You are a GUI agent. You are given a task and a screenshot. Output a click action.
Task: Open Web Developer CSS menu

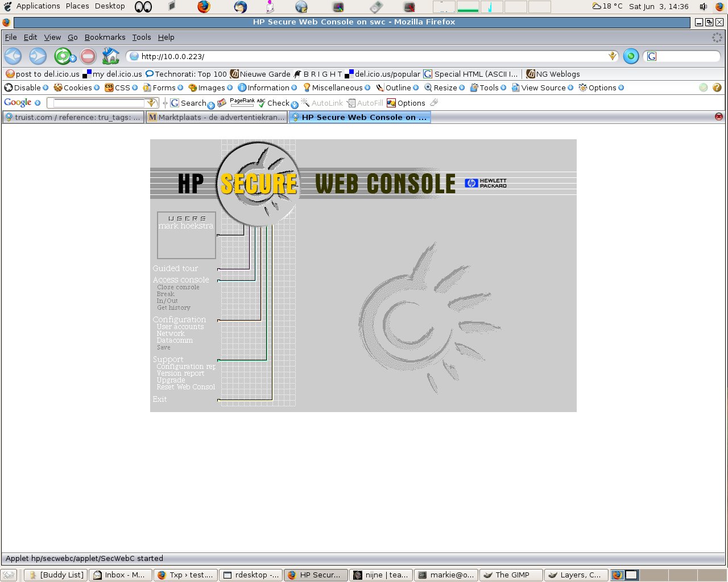(121, 88)
